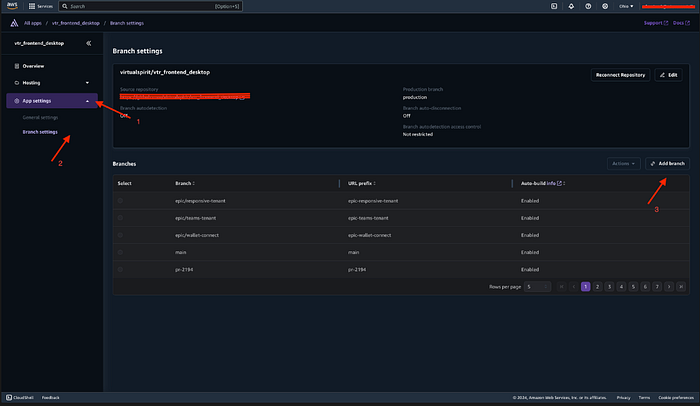The image size is (700, 406).
Task: Open the Privacy footer link
Action: coord(623,398)
